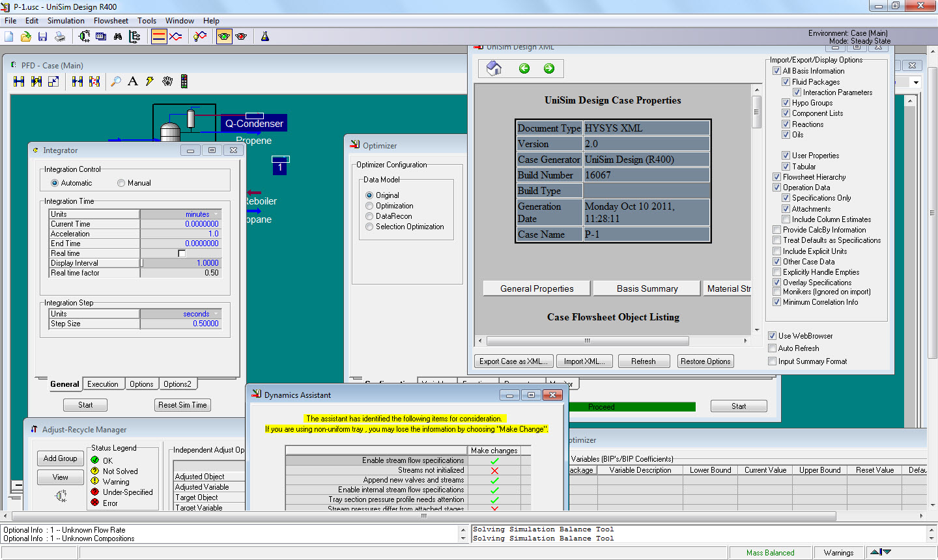Click the Step Size value field
938x560 pixels.
click(181, 324)
